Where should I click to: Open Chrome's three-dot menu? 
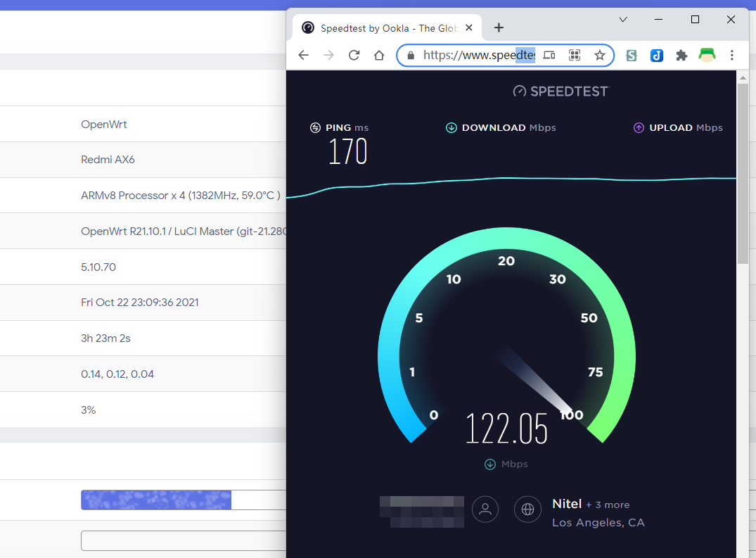(731, 55)
